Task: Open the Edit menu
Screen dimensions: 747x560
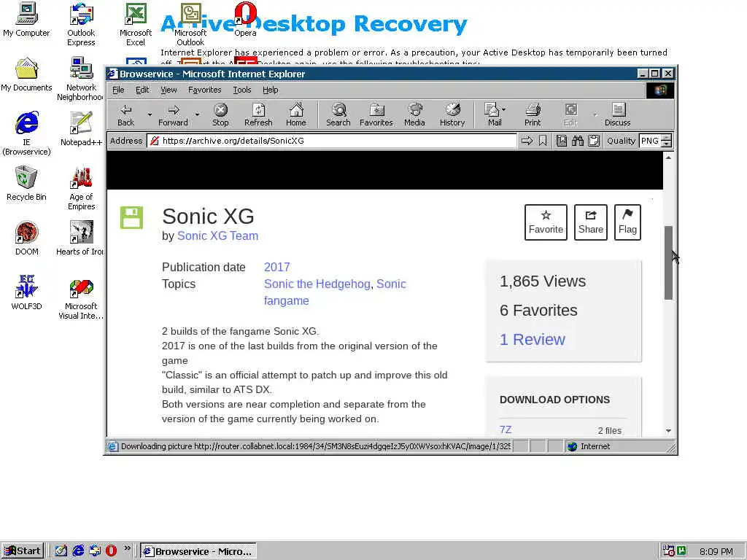Action: point(142,90)
